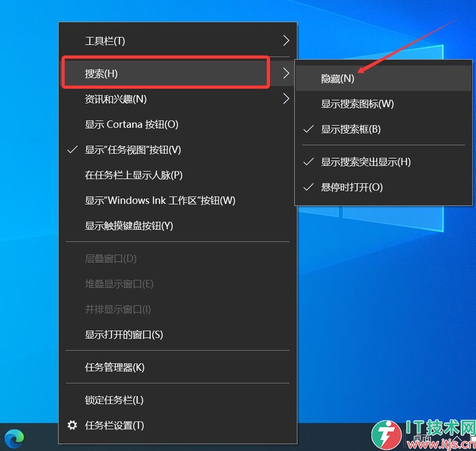Select 隐藏(N) in search submenu
This screenshot has height=451, width=476.
coord(338,79)
